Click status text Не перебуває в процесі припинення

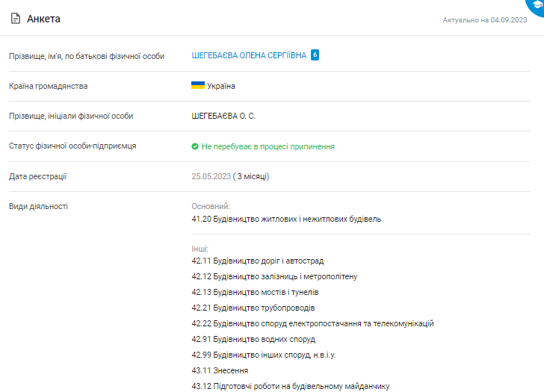point(268,146)
